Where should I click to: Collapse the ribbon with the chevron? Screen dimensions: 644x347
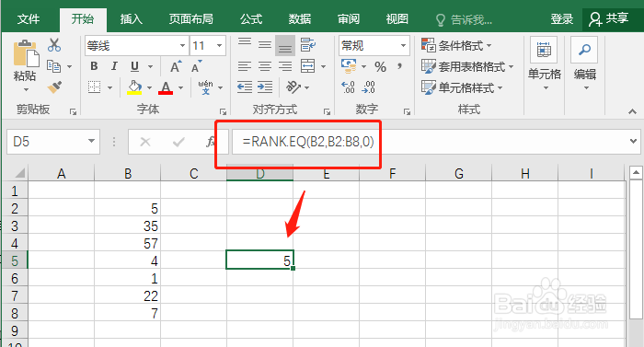633,111
